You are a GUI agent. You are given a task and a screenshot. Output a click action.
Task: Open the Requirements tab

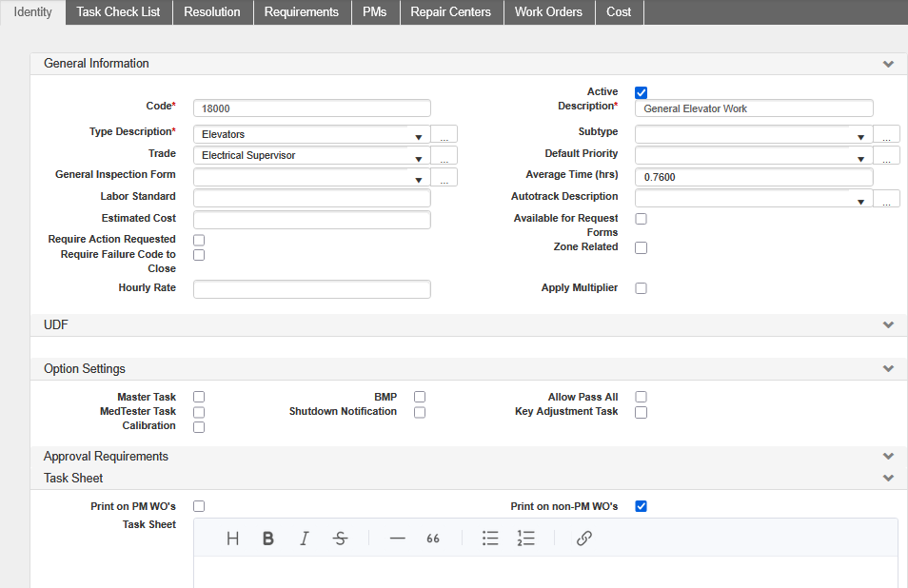point(302,12)
